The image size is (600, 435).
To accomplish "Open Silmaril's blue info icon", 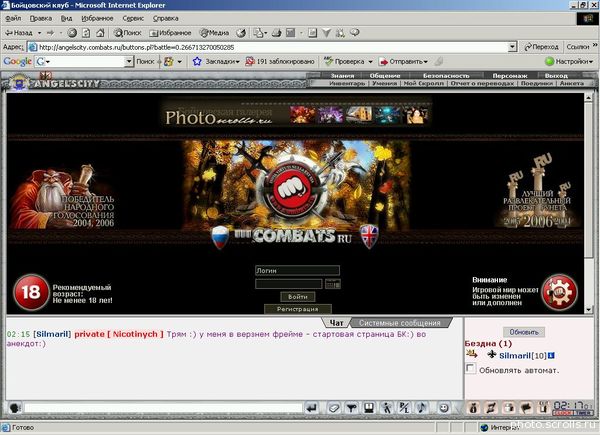I will 551,355.
